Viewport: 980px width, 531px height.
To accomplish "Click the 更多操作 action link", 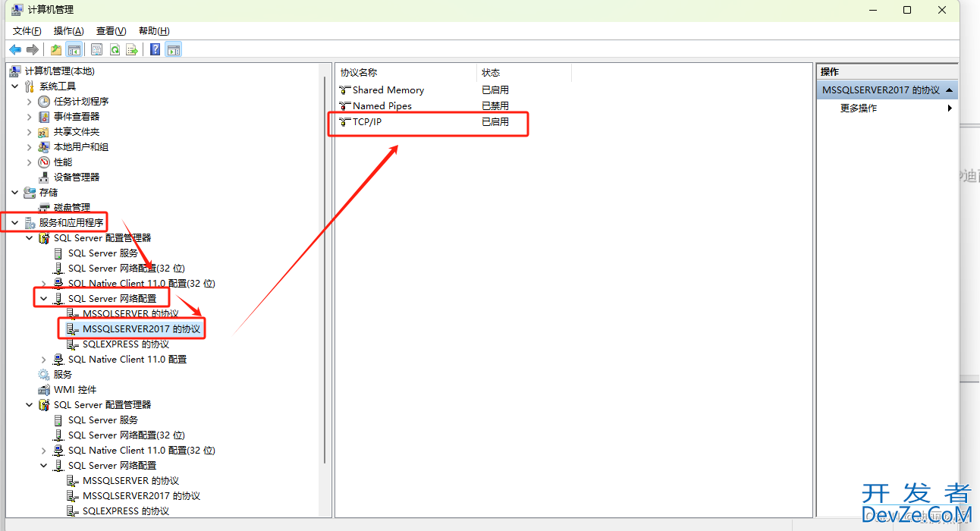I will [859, 108].
